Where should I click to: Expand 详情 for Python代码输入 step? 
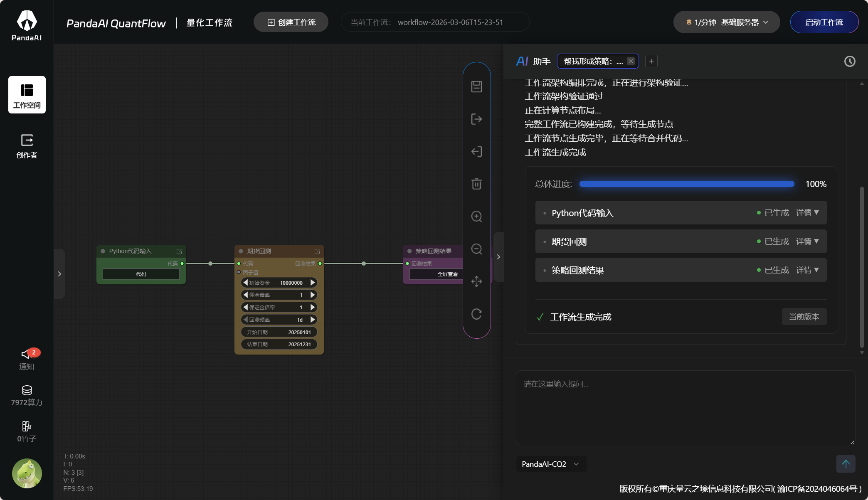[807, 213]
